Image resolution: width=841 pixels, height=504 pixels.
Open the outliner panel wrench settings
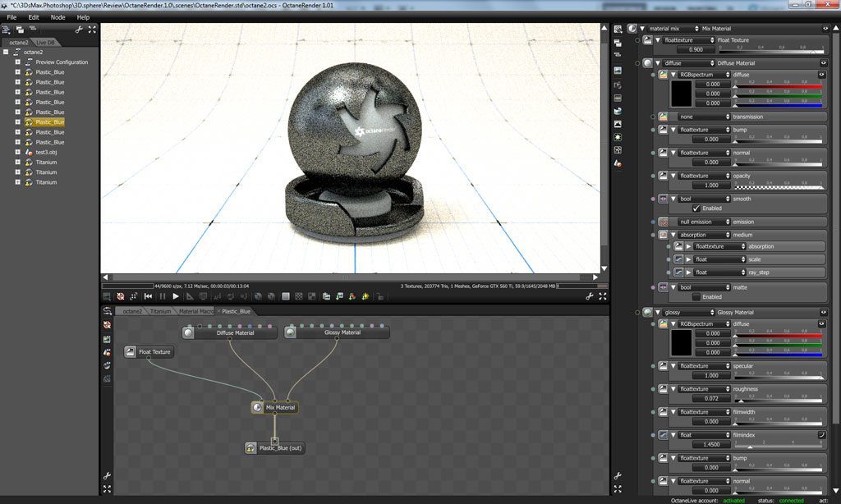click(x=79, y=30)
